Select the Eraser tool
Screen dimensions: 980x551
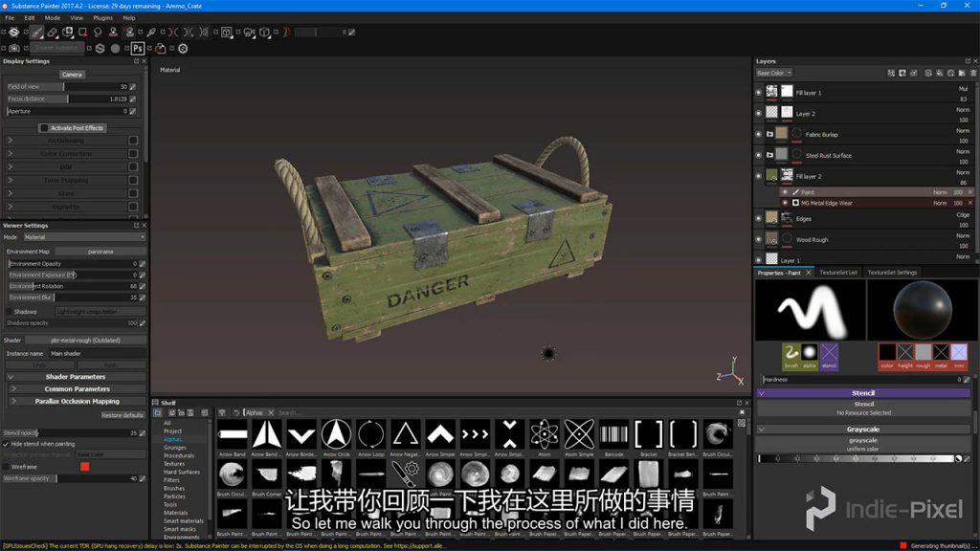pos(53,32)
